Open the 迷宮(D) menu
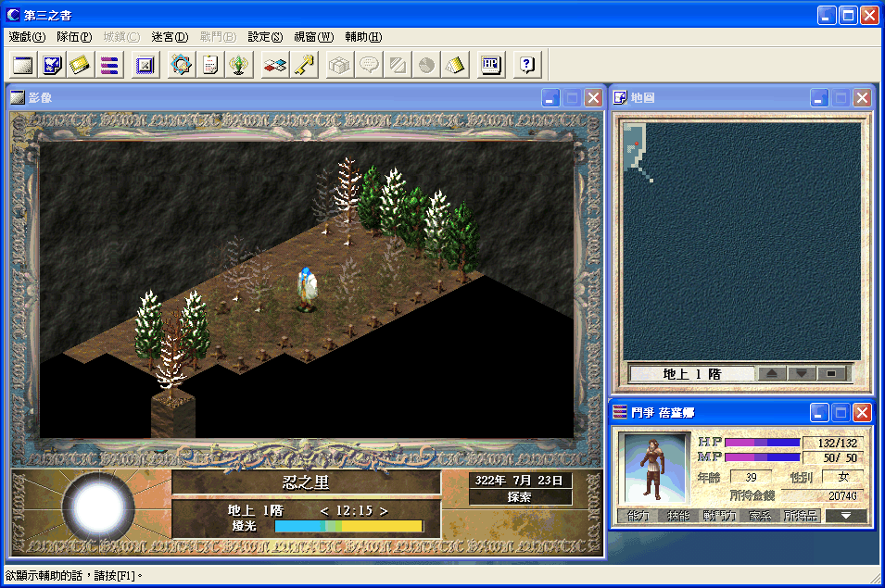Image resolution: width=885 pixels, height=588 pixels. pos(169,37)
